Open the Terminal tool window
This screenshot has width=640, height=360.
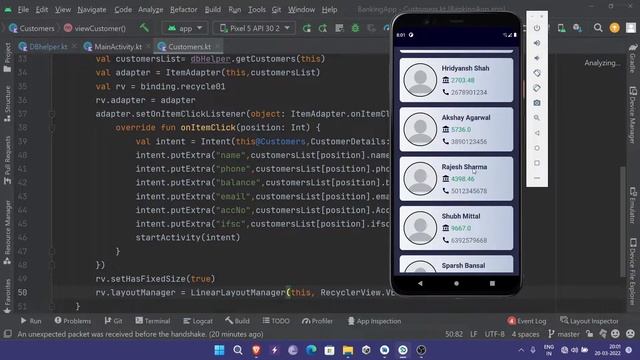click(x=153, y=321)
